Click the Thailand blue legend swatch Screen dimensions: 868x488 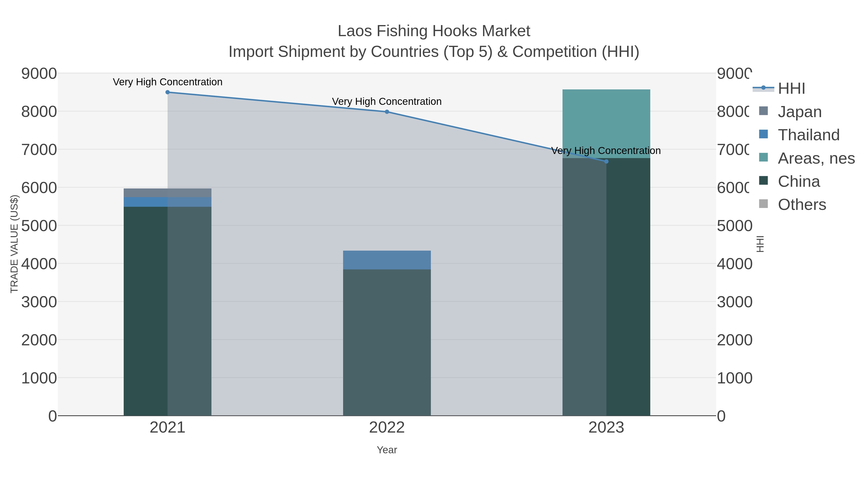point(764,134)
